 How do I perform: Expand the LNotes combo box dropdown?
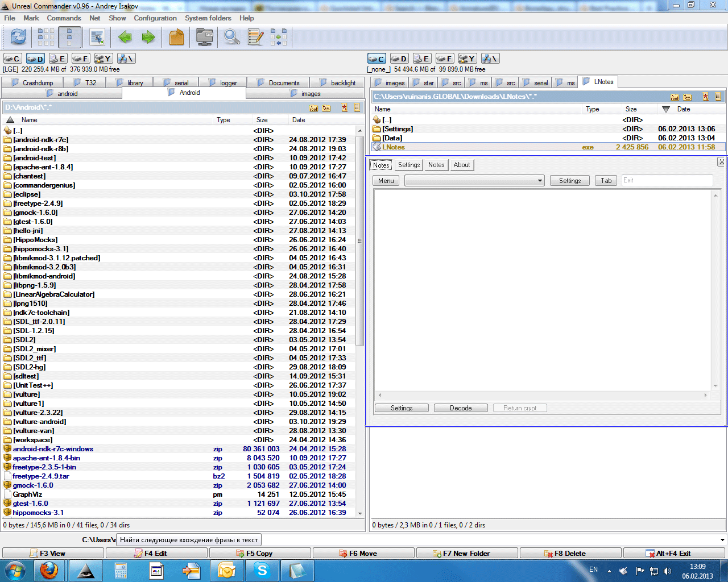tap(540, 181)
